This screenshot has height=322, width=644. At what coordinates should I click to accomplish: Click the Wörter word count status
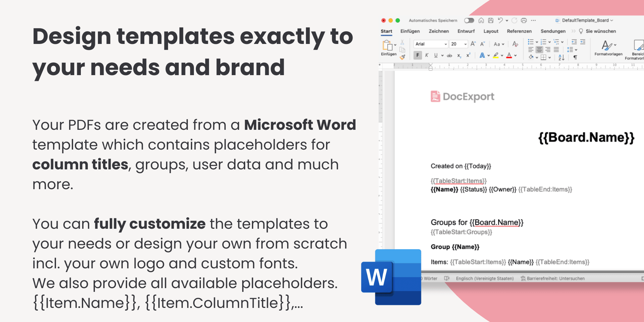pos(430,278)
